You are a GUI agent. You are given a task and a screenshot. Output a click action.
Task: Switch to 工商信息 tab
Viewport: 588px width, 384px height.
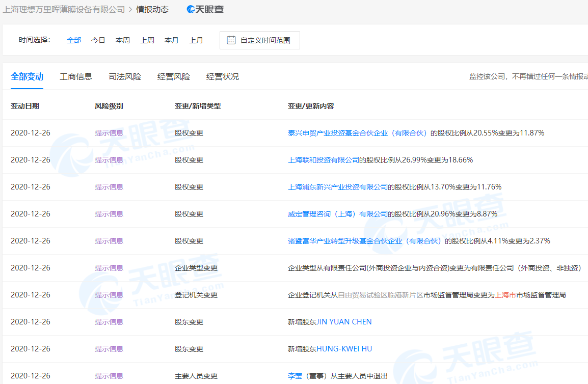pyautogui.click(x=76, y=76)
